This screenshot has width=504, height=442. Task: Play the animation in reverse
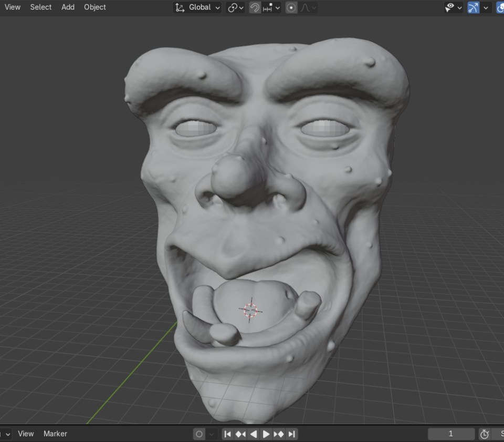tap(254, 434)
